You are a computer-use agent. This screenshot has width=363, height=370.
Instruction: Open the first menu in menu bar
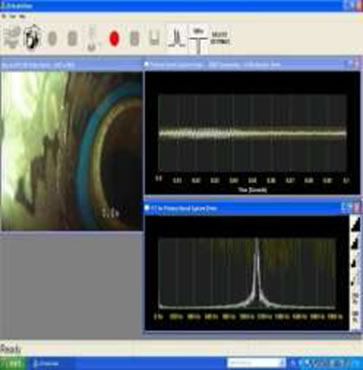pos(4,16)
